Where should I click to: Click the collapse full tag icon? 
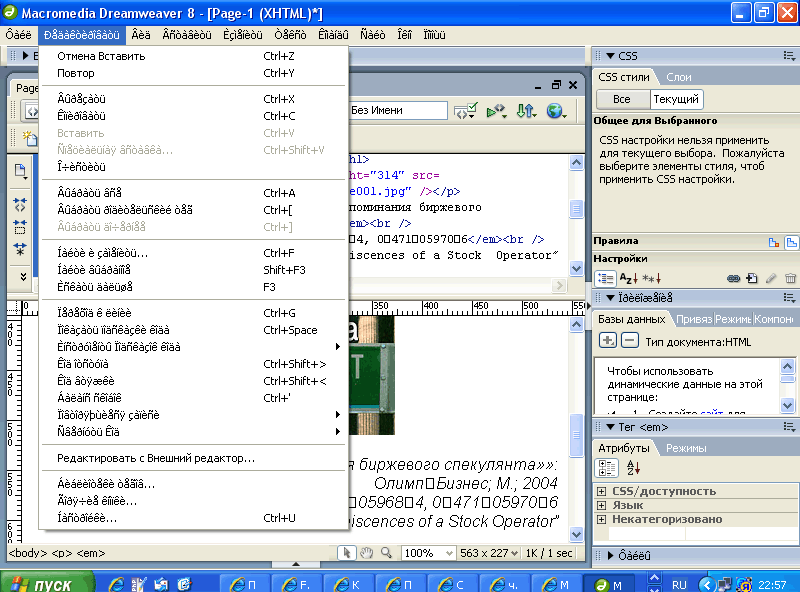pos(20,205)
